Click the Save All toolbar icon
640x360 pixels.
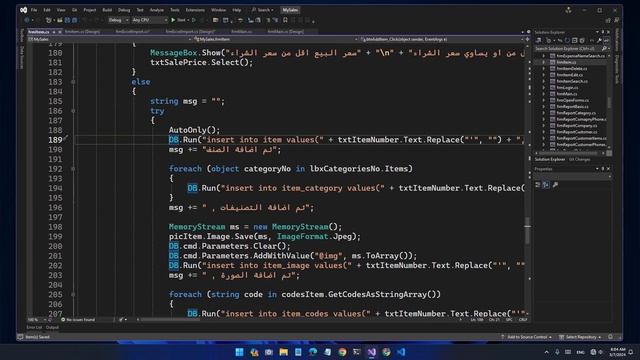point(75,20)
